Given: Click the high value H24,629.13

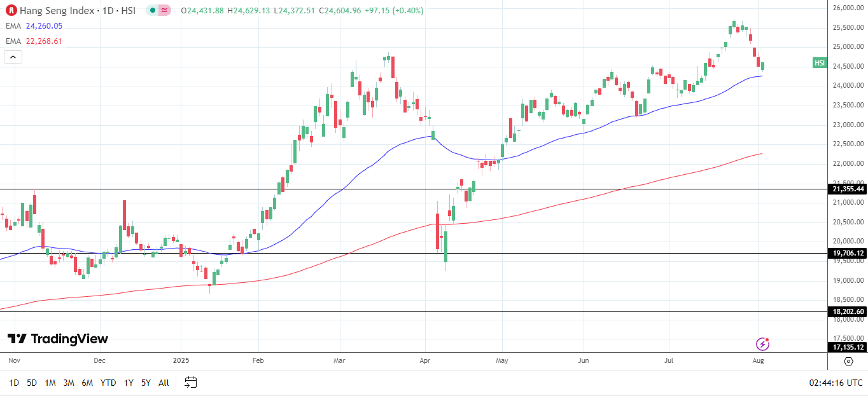Looking at the screenshot, I should tap(248, 11).
